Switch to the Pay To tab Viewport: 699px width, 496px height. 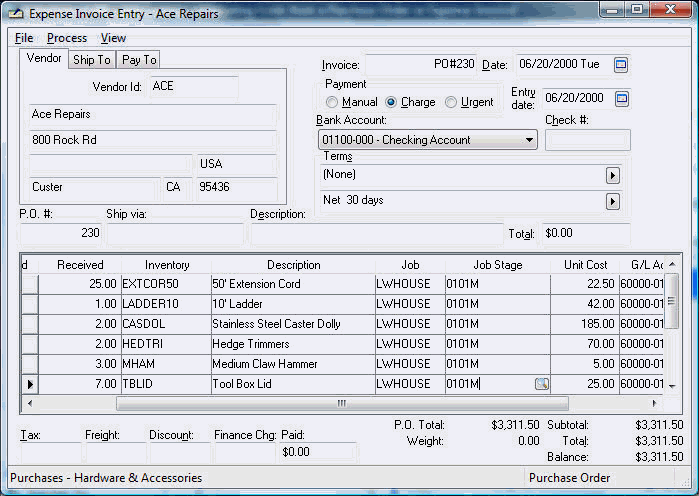tap(139, 60)
